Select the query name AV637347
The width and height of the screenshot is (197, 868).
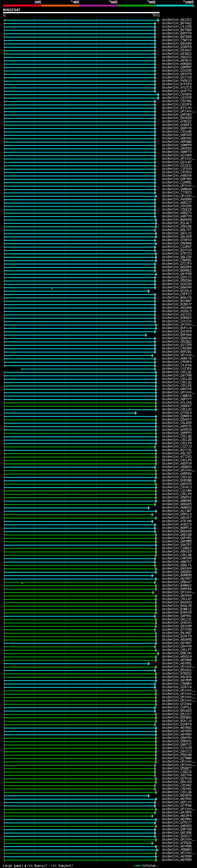click(x=11, y=10)
